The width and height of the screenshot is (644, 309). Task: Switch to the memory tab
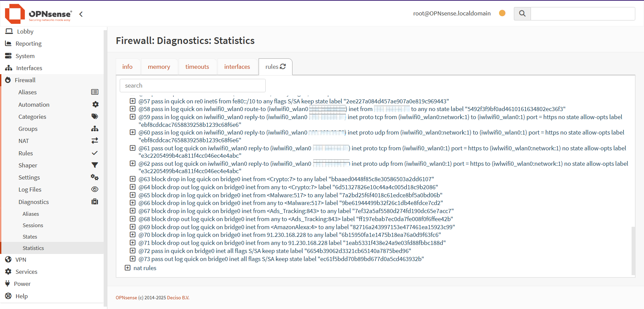tap(159, 67)
